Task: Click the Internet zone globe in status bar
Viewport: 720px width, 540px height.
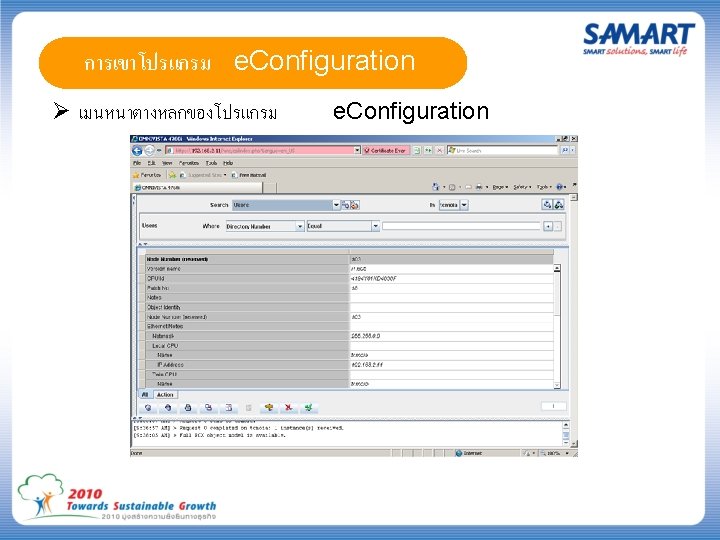Action: (x=458, y=453)
